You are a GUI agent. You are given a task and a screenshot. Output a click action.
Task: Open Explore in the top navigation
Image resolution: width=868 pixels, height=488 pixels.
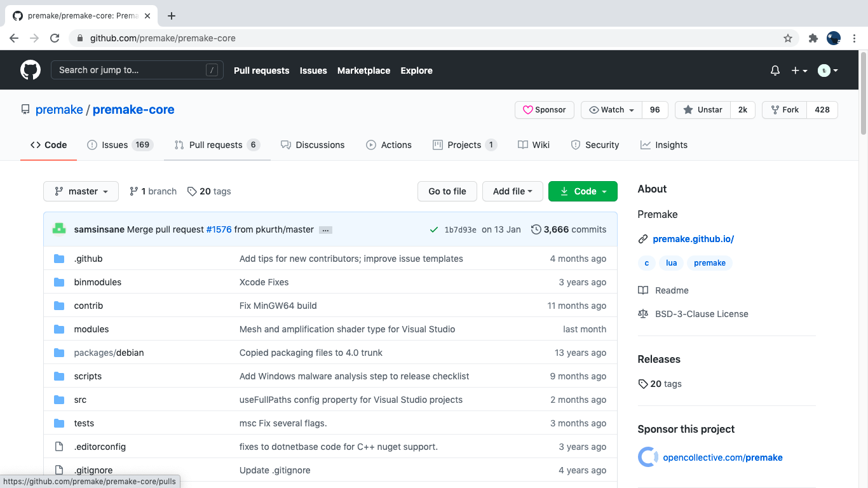(417, 71)
